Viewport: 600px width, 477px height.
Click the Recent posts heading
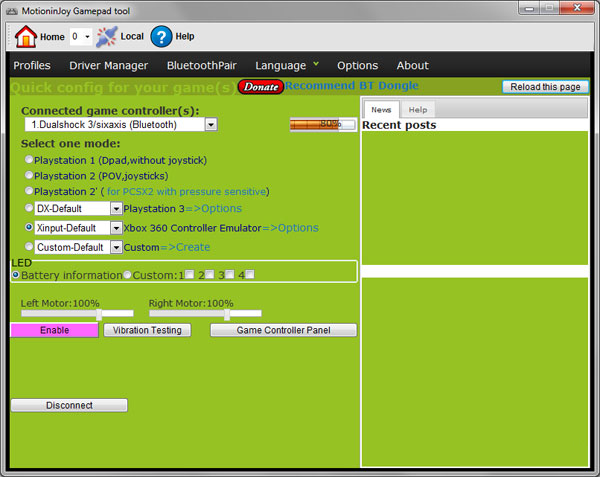(x=399, y=125)
